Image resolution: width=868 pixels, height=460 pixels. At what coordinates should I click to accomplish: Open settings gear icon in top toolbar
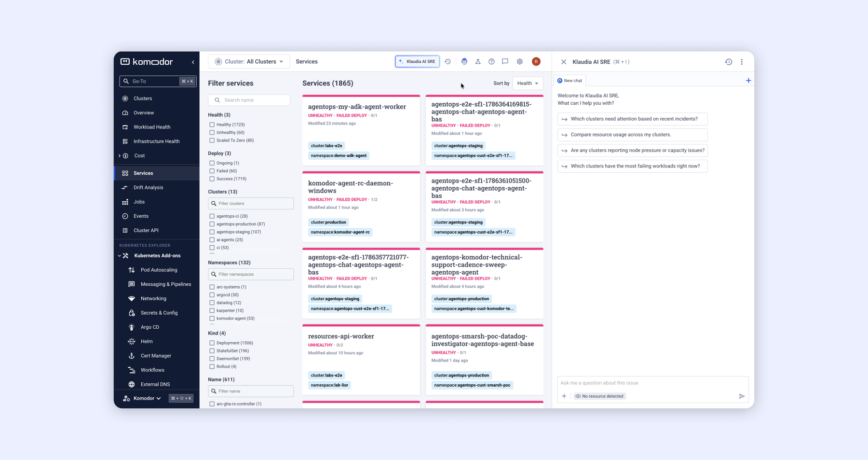pos(520,62)
